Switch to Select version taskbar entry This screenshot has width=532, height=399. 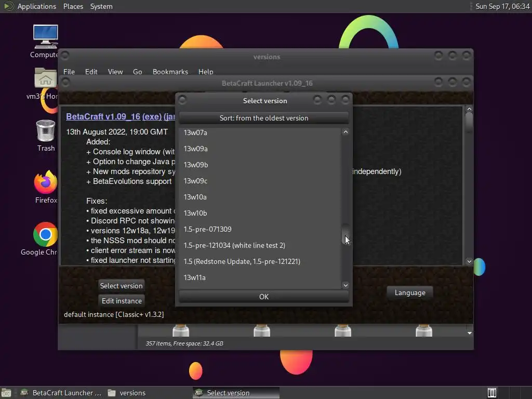point(236,393)
